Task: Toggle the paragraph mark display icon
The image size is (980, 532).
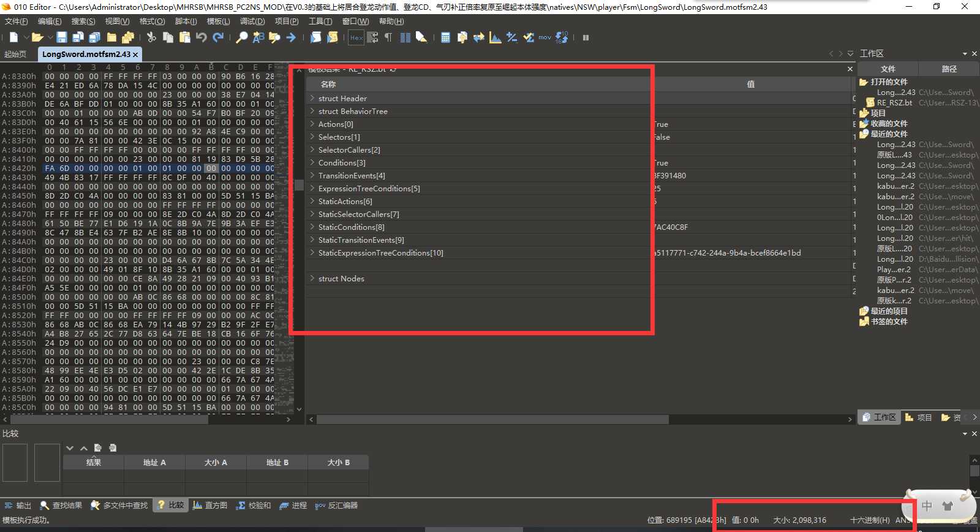Action: point(388,37)
